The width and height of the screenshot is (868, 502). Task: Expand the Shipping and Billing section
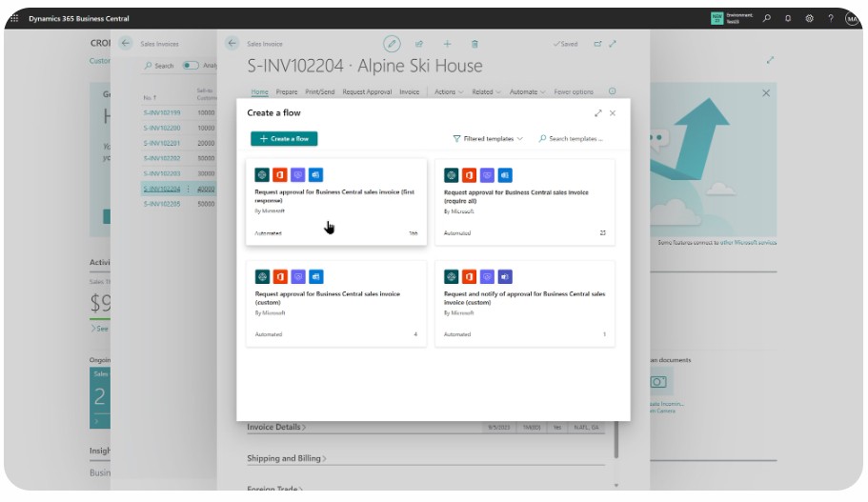[286, 458]
